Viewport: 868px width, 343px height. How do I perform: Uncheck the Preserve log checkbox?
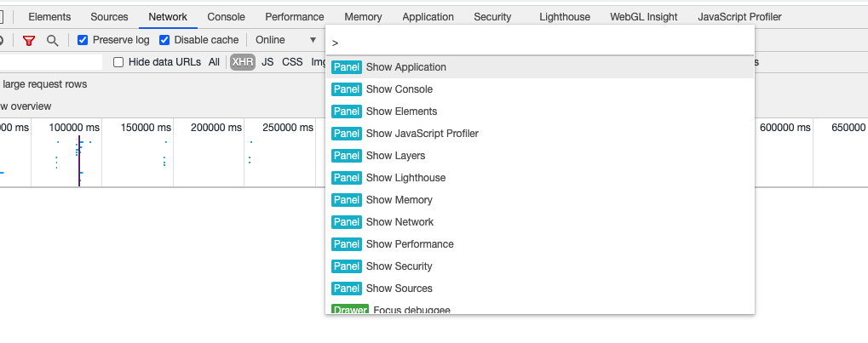pyautogui.click(x=83, y=40)
